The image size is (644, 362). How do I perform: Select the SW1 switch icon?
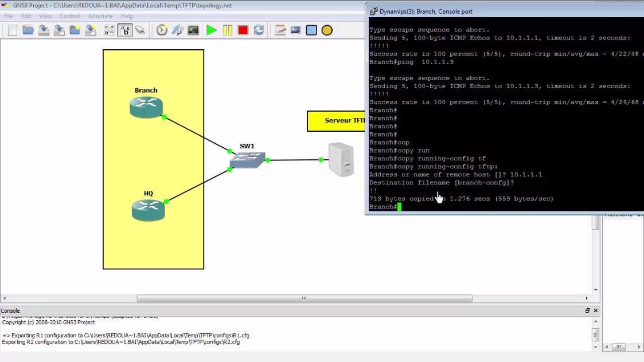(247, 160)
